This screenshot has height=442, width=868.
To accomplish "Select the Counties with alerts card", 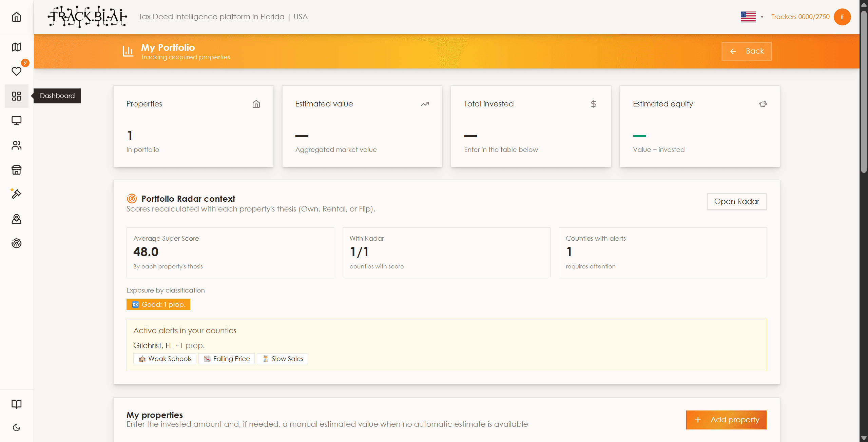I will click(x=663, y=252).
